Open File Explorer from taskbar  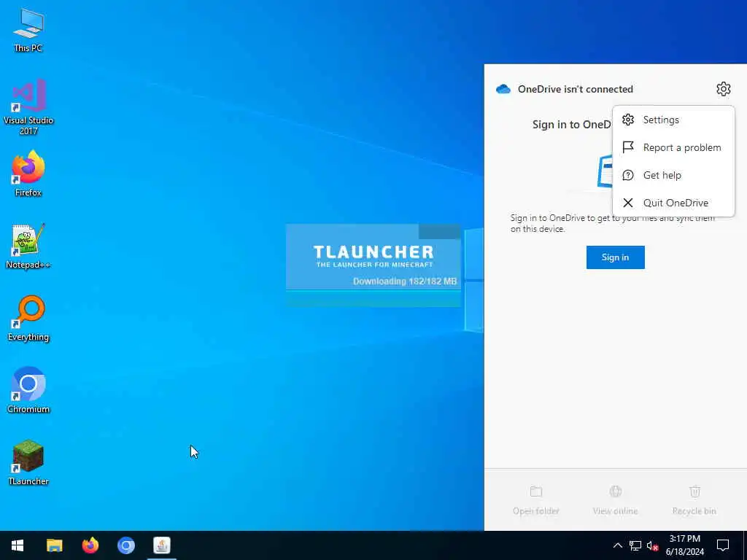(54, 545)
